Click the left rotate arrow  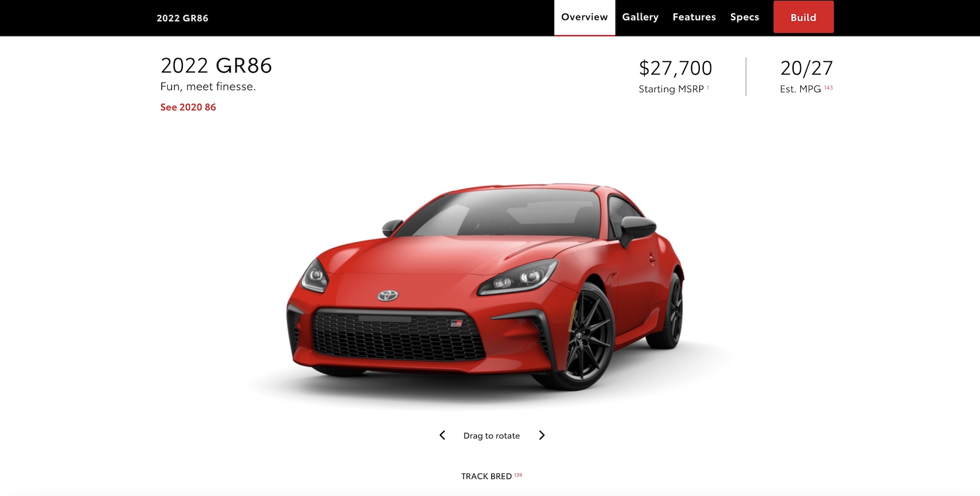click(443, 435)
